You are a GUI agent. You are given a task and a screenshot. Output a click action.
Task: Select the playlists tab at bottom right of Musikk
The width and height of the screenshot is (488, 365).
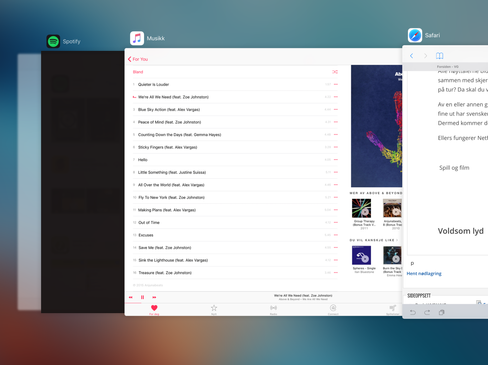(x=392, y=310)
